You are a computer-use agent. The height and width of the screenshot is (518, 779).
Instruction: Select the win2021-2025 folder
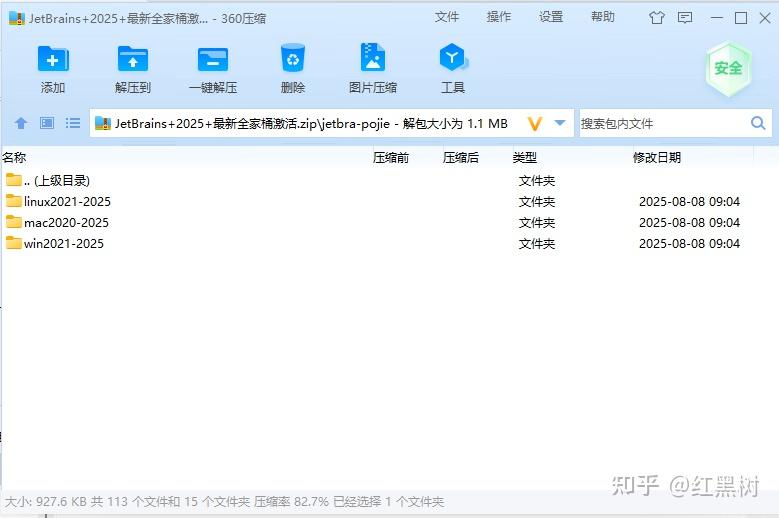pos(378,243)
